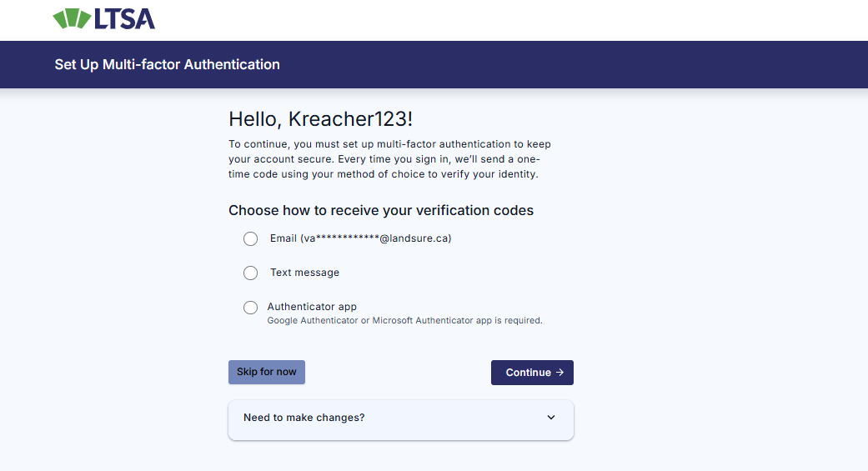Click the LTSA wordmark text
The height and width of the screenshot is (471, 868).
click(125, 19)
